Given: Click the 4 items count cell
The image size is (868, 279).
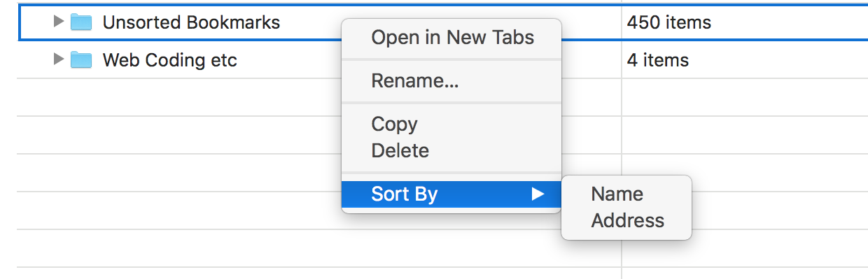Looking at the screenshot, I should click(x=745, y=60).
